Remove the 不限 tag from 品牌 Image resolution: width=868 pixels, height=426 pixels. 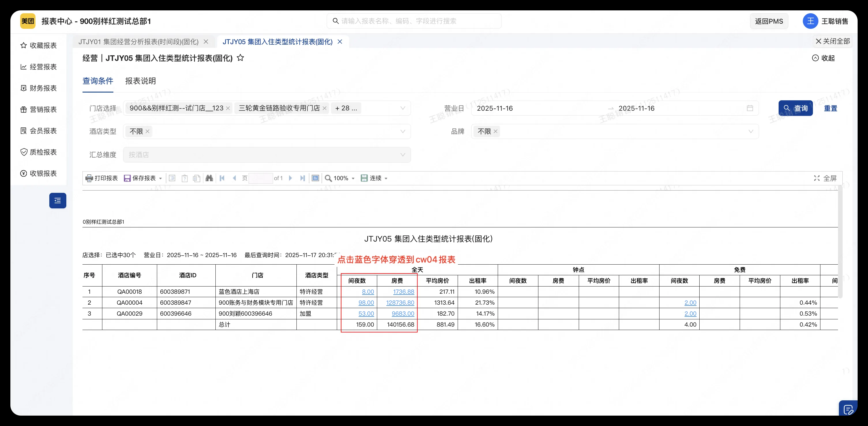click(x=495, y=131)
